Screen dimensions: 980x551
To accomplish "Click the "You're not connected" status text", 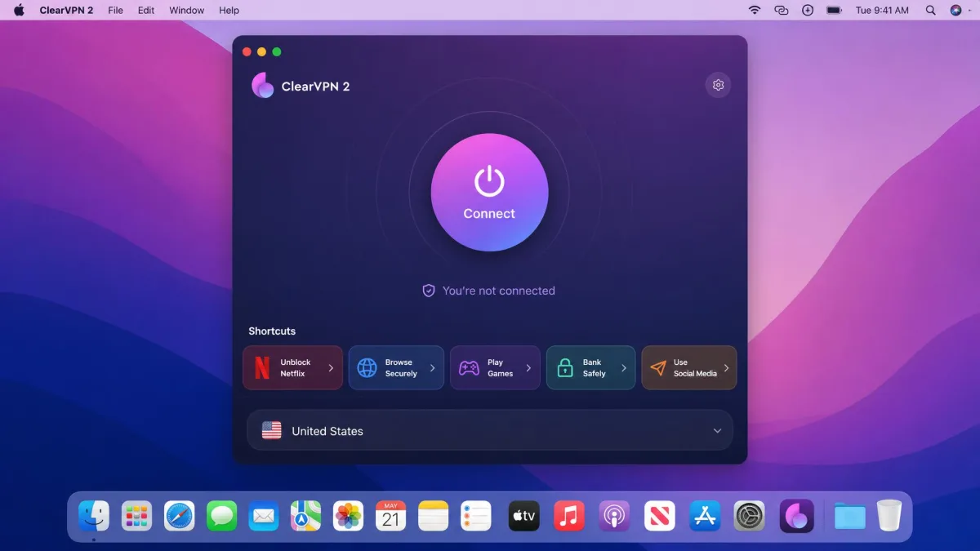I will 498,291.
